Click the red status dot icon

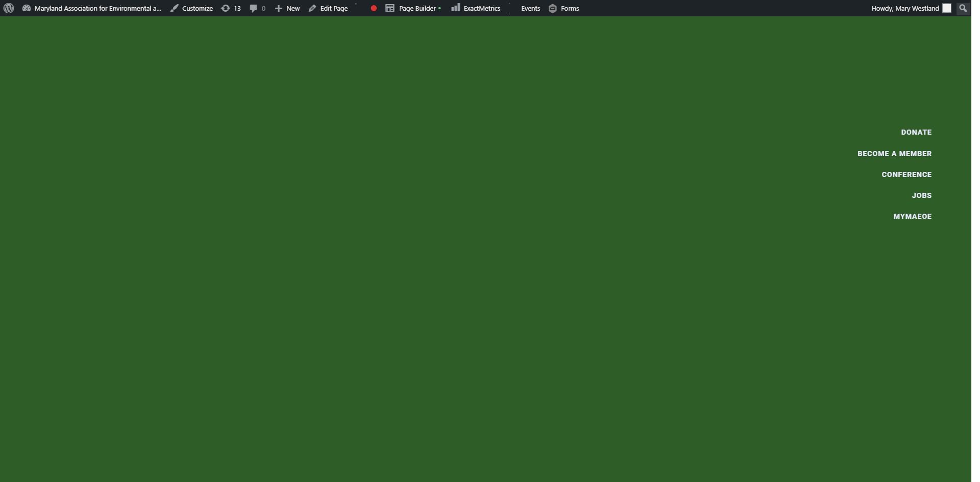click(x=374, y=8)
